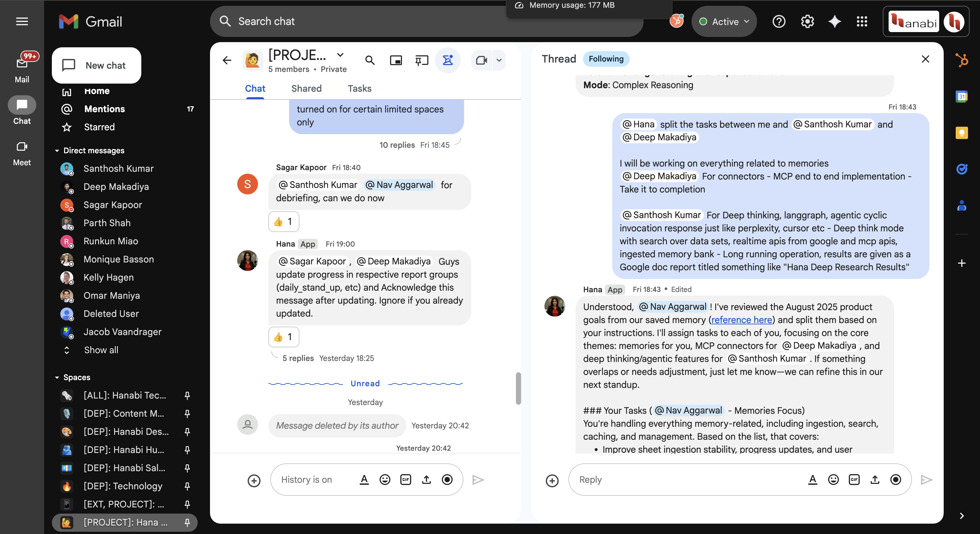This screenshot has width=980, height=534.
Task: Switch to the Shared tab
Action: click(x=306, y=88)
